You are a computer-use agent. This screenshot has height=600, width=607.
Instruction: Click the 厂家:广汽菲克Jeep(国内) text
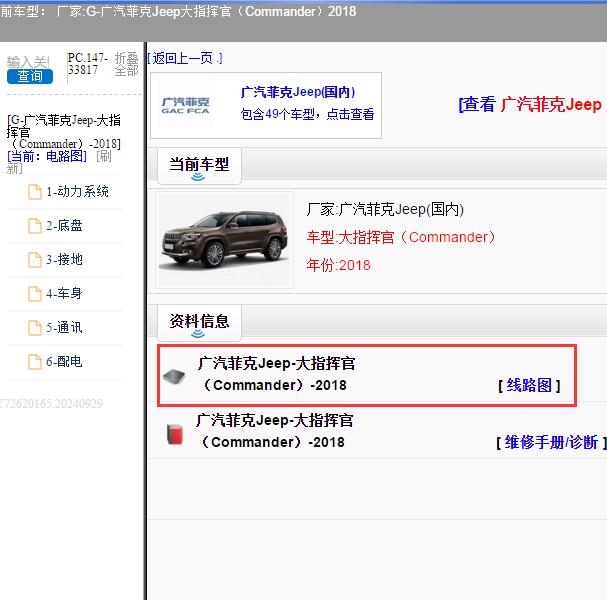(385, 209)
